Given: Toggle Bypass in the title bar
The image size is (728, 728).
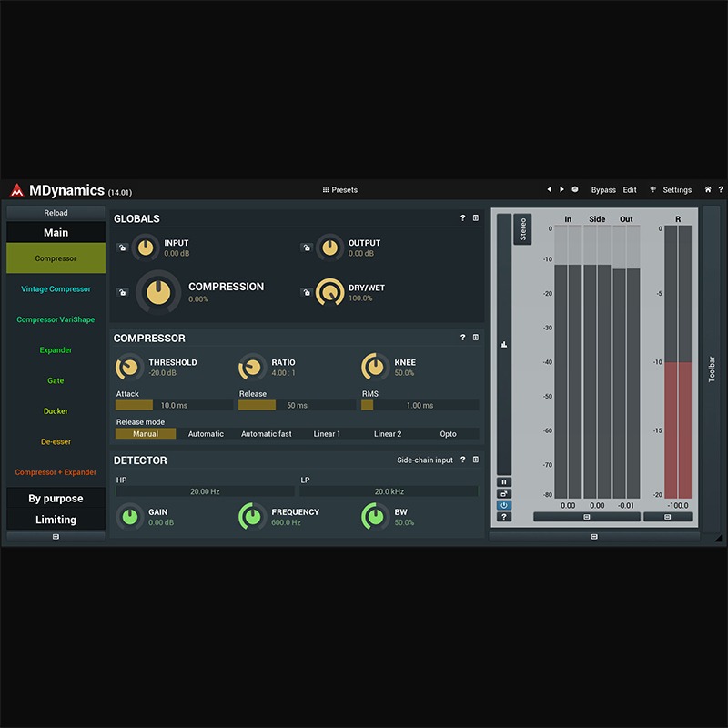Looking at the screenshot, I should (603, 190).
